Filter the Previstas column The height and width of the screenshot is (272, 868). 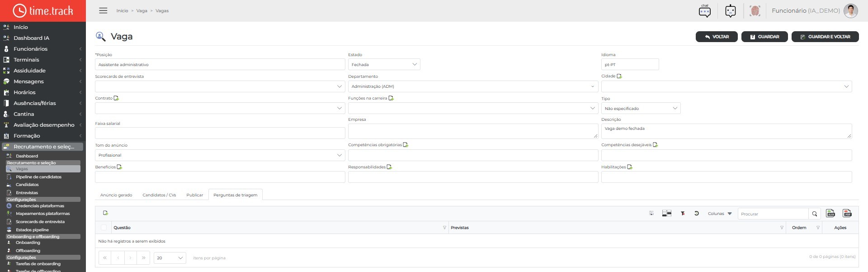point(782,228)
